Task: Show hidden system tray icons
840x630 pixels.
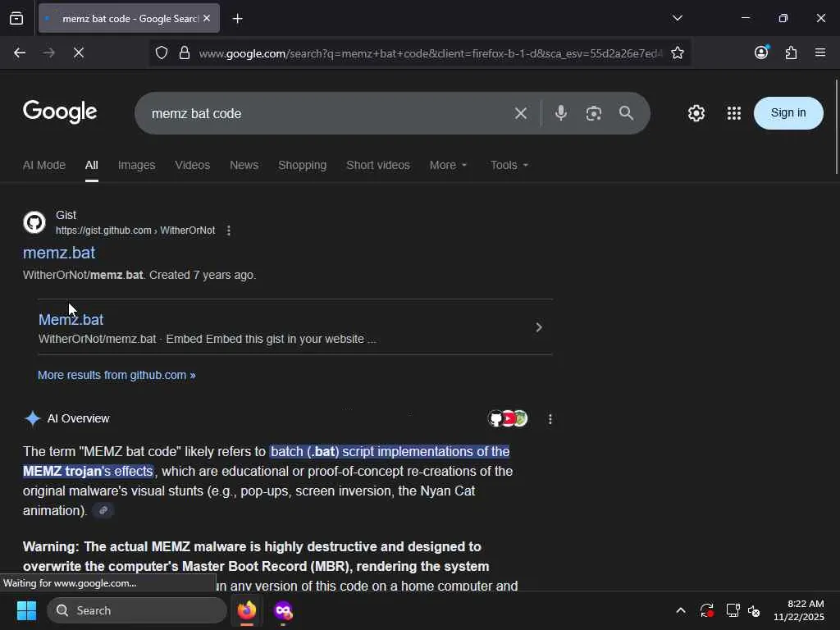Action: 680,610
